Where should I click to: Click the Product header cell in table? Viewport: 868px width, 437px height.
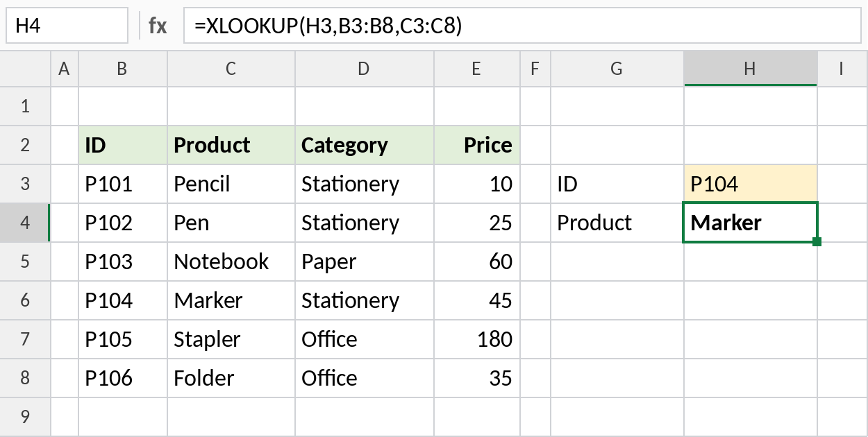coord(231,145)
